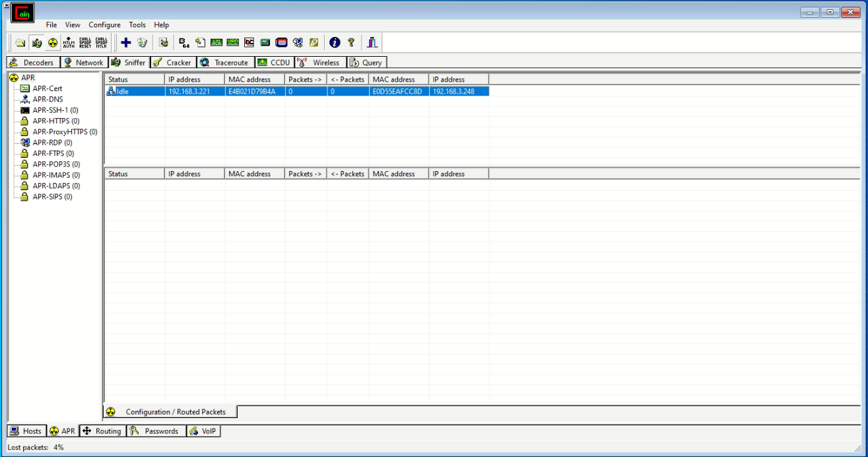Switch to the Routing bottom tab
868x457 pixels.
(x=102, y=431)
